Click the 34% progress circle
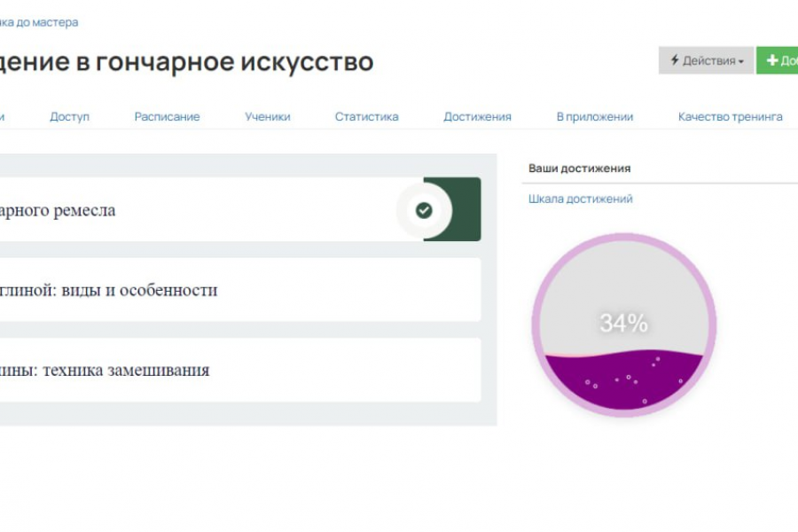The image size is (798, 532). coord(624,325)
